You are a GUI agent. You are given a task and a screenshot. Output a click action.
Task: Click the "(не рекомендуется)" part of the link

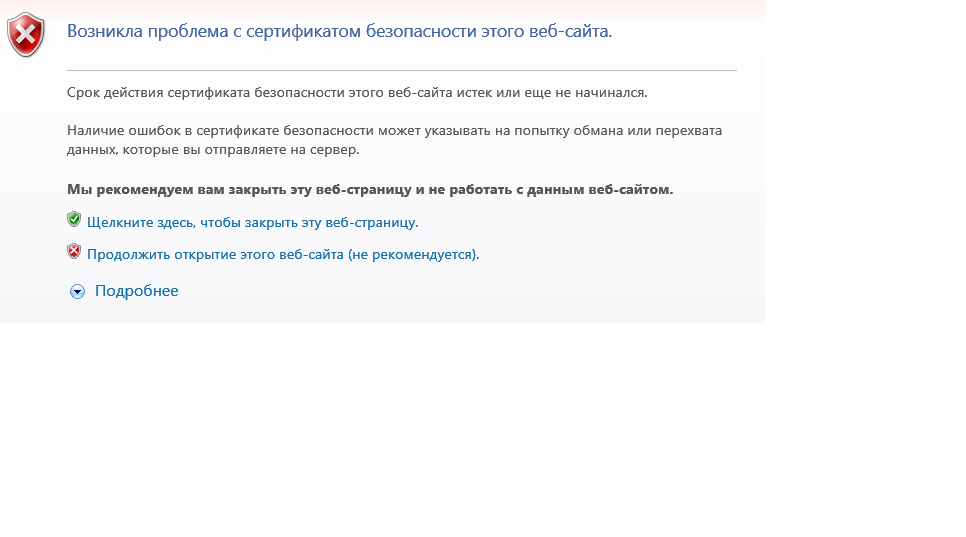413,254
